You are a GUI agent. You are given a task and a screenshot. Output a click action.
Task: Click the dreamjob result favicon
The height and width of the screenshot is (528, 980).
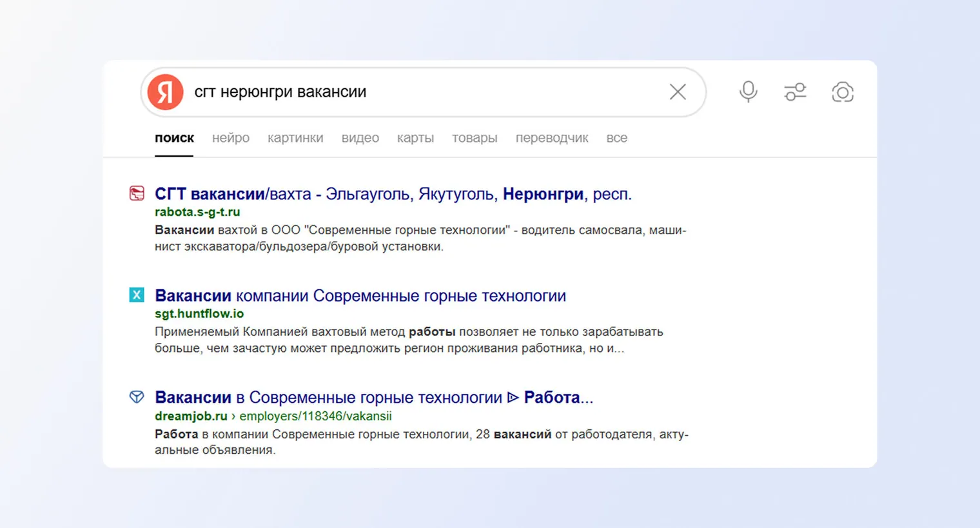click(137, 396)
